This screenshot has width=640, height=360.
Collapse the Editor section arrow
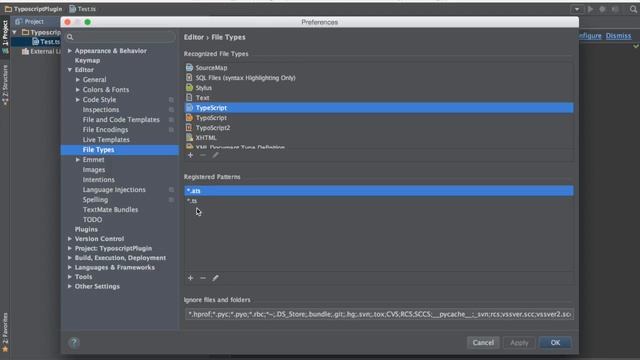(x=70, y=70)
